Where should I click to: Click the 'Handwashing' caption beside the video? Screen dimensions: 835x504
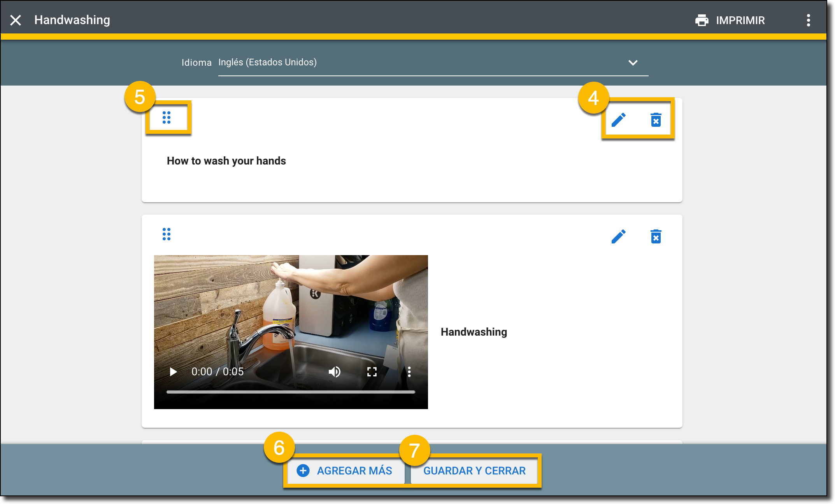474,332
